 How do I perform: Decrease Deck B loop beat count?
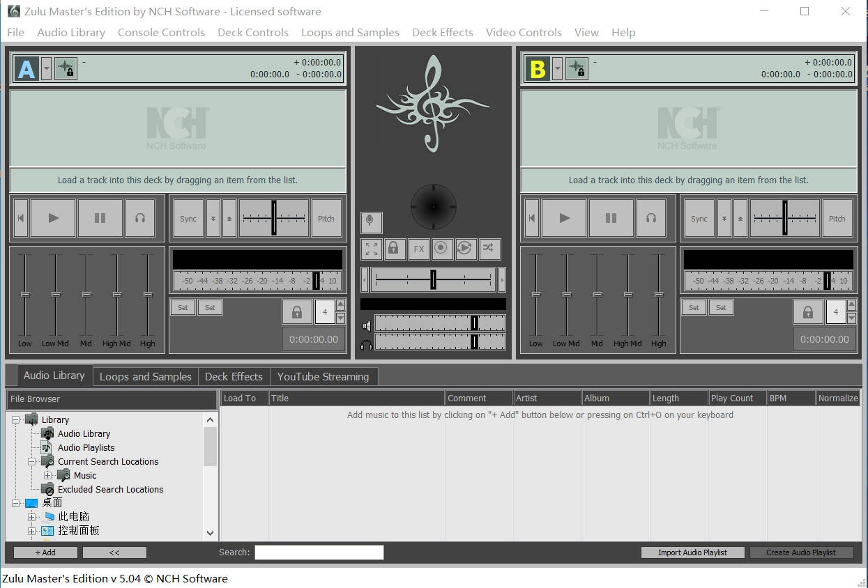851,318
